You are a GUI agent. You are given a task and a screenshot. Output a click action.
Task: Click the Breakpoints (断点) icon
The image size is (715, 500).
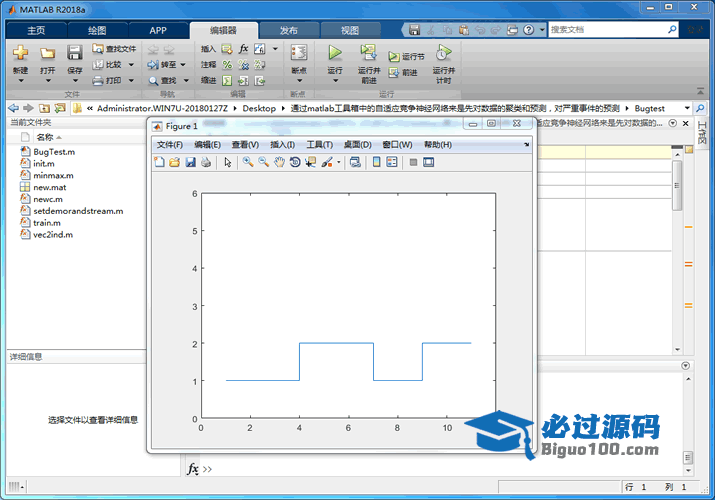click(299, 53)
